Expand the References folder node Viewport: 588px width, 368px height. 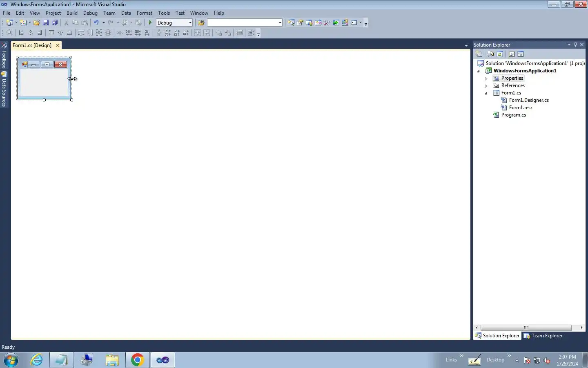[x=486, y=85]
